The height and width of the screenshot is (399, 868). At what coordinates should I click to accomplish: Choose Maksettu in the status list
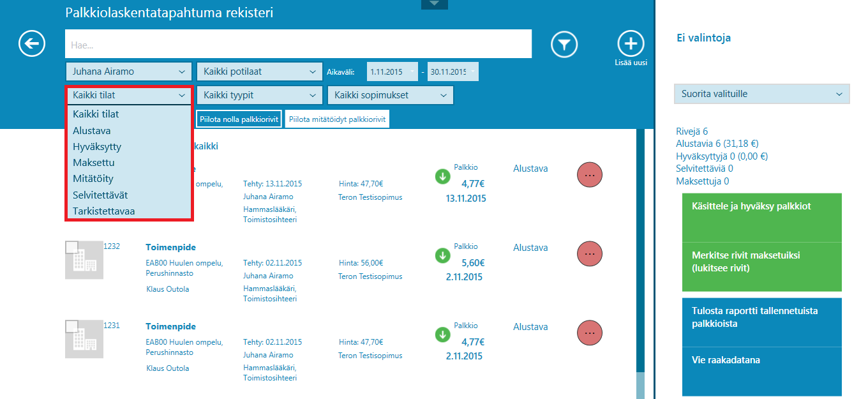coord(94,163)
